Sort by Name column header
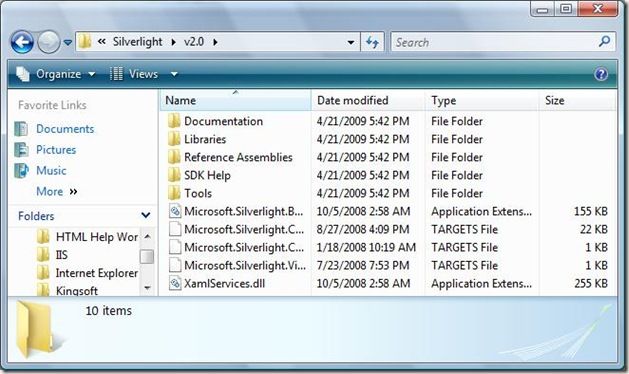This screenshot has width=629, height=374. (x=235, y=100)
